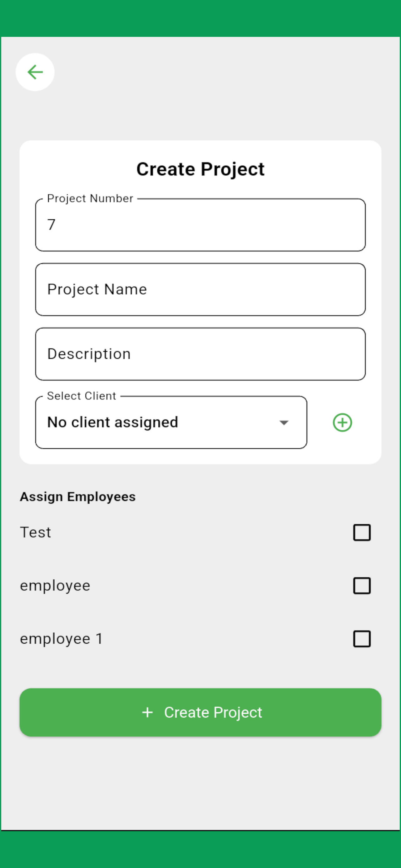Image resolution: width=401 pixels, height=868 pixels.
Task: Click into the Project Name field
Action: 200,289
